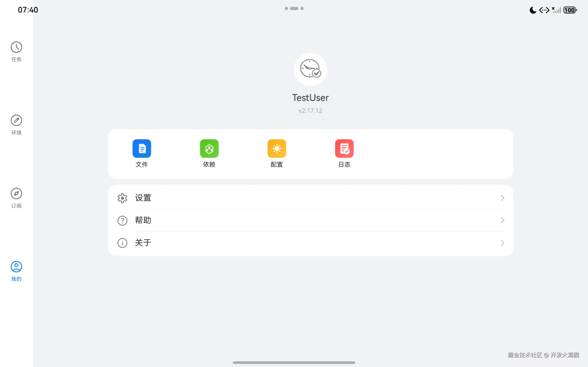Expand the 设置 row chevron
The height and width of the screenshot is (367, 588).
point(503,198)
